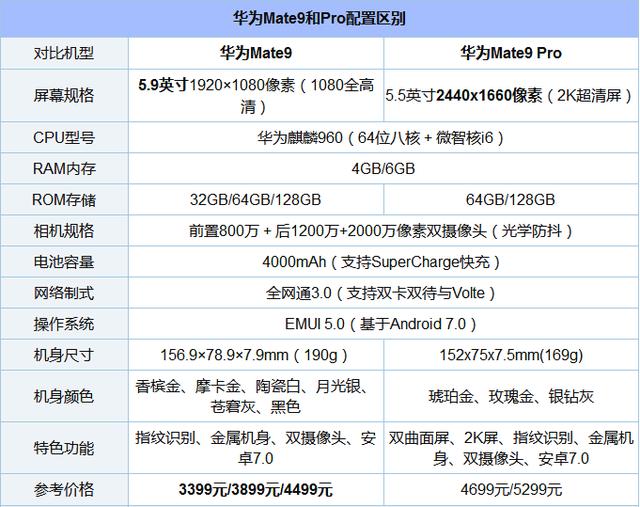Click the 64GB/128GB storage cell
The image size is (640, 507).
[511, 200]
